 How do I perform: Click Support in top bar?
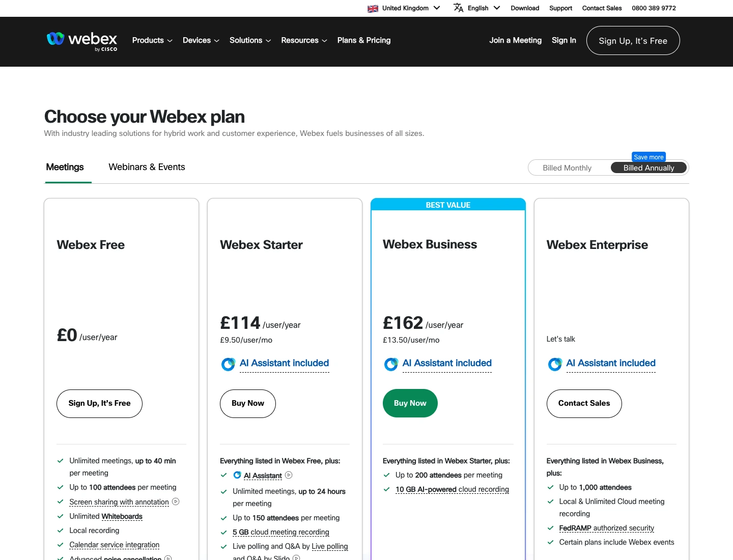point(560,8)
